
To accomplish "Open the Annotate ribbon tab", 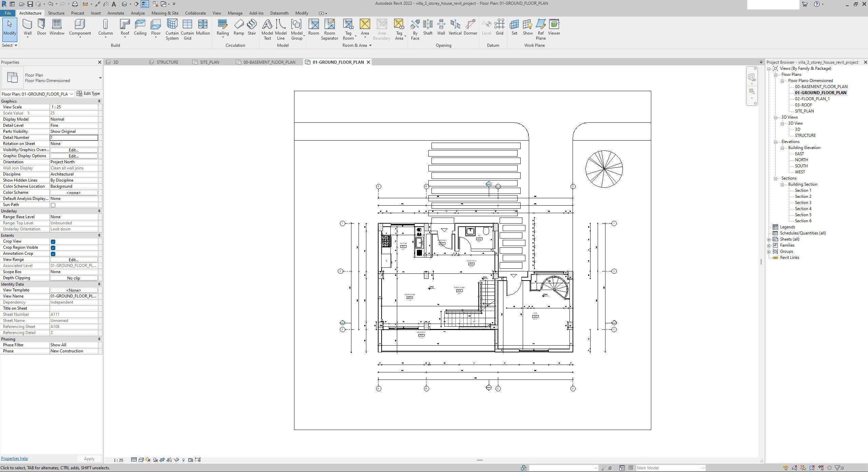I will tap(115, 13).
